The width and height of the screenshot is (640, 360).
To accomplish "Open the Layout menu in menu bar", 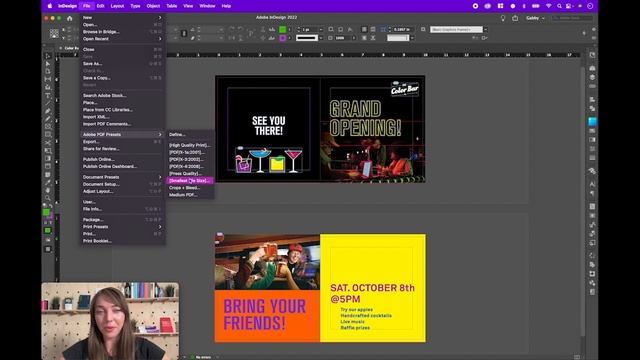I will (118, 6).
